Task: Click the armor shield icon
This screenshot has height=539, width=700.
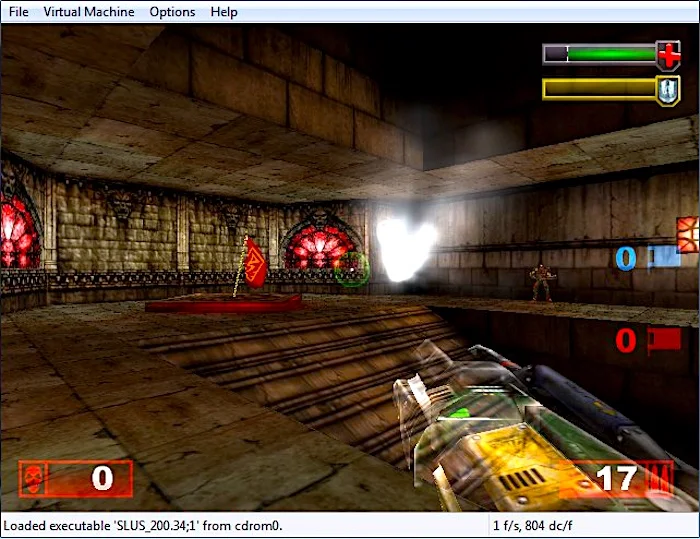Action: coord(668,90)
